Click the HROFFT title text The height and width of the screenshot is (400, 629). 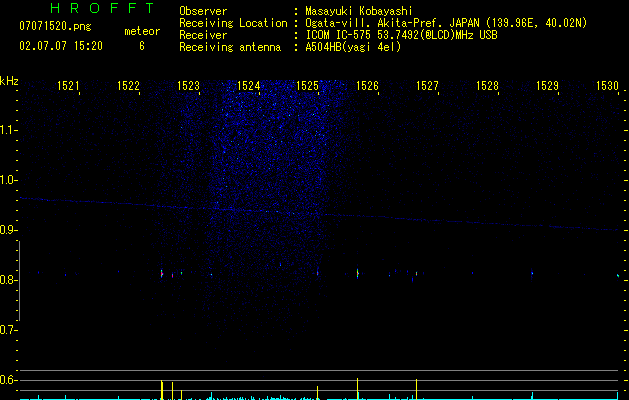[x=103, y=8]
